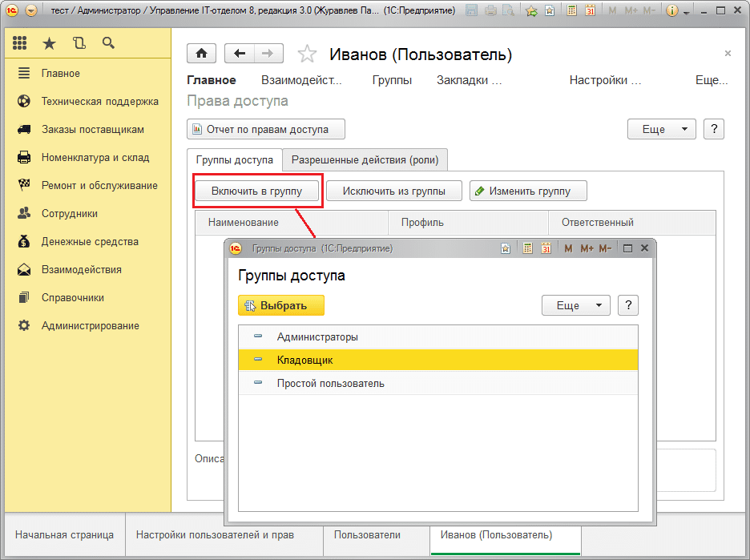
Task: Click M- in Группы доступа dialog title
Action: (x=605, y=248)
